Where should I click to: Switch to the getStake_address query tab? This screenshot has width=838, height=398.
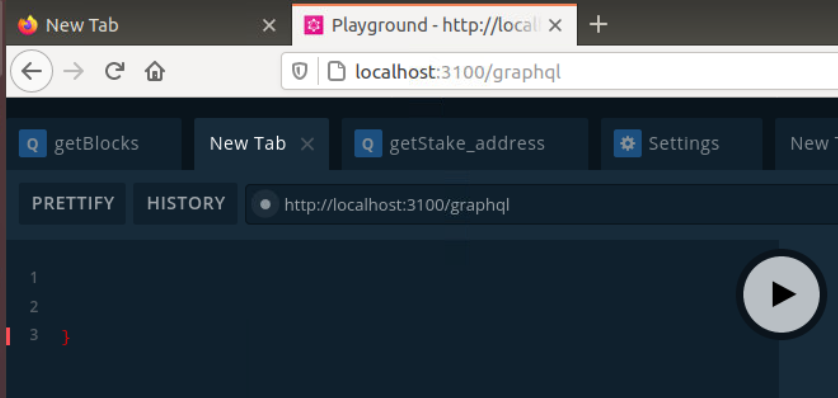pos(465,144)
